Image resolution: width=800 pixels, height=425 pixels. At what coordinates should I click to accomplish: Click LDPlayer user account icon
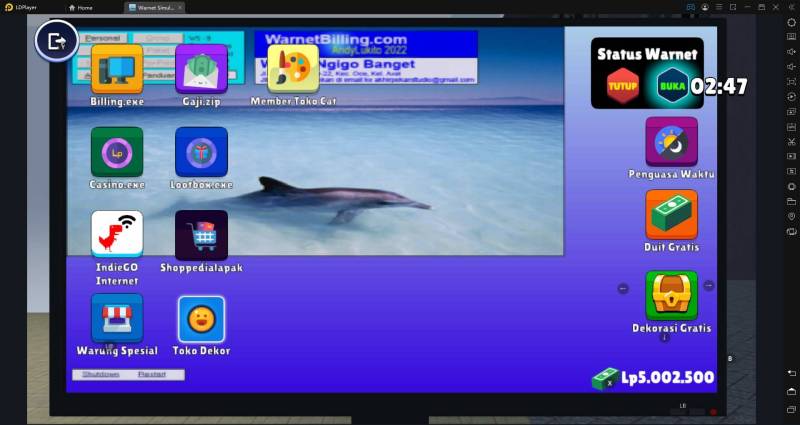[705, 7]
